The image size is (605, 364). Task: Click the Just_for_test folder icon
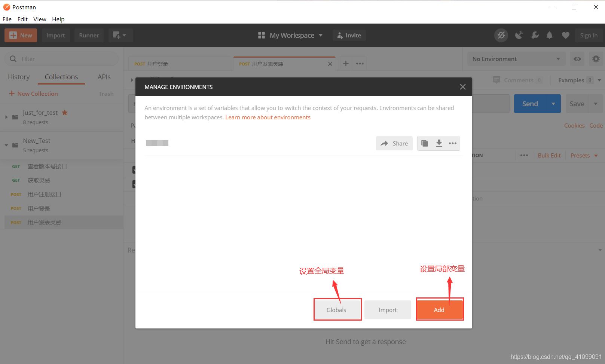(15, 117)
